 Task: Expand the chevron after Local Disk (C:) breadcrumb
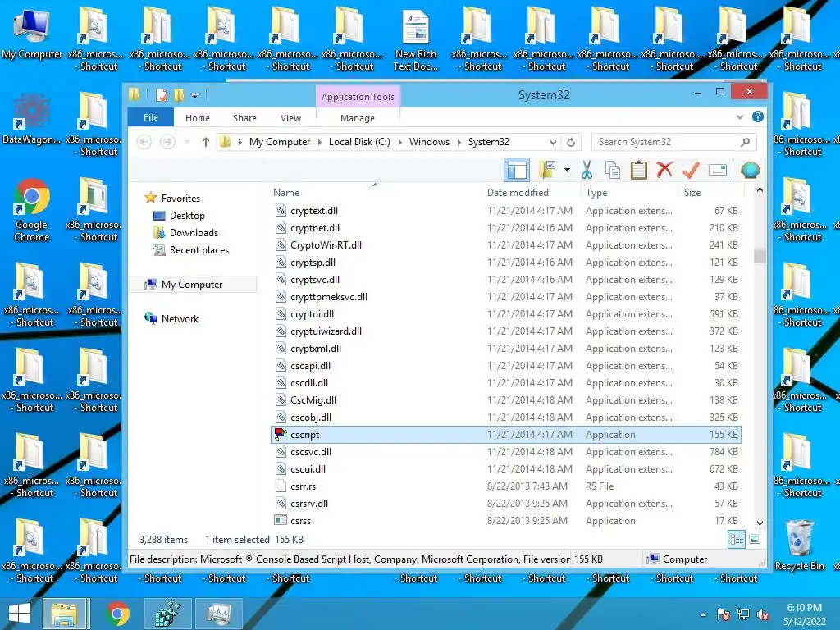(399, 142)
